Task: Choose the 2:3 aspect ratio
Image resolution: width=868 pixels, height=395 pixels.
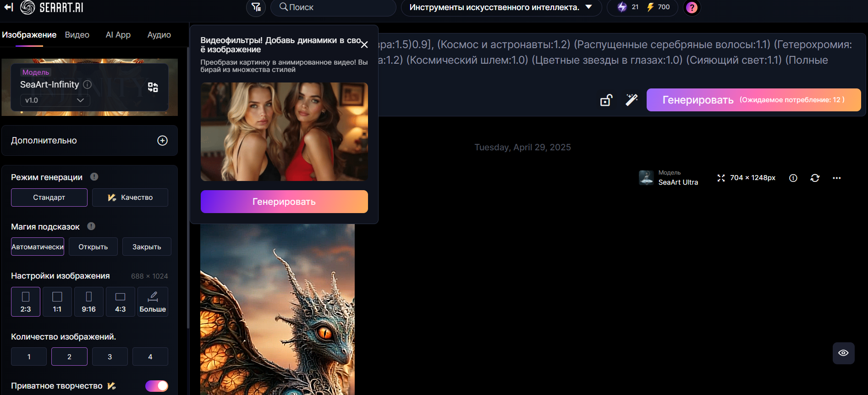Action: tap(26, 302)
